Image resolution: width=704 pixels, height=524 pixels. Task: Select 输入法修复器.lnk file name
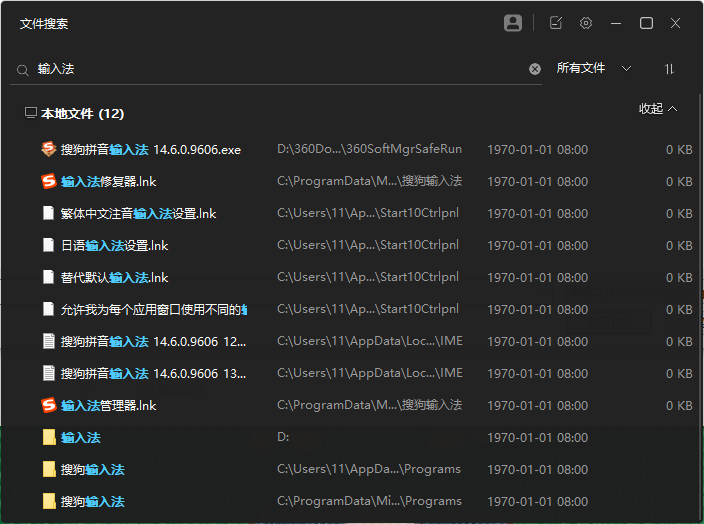point(109,182)
